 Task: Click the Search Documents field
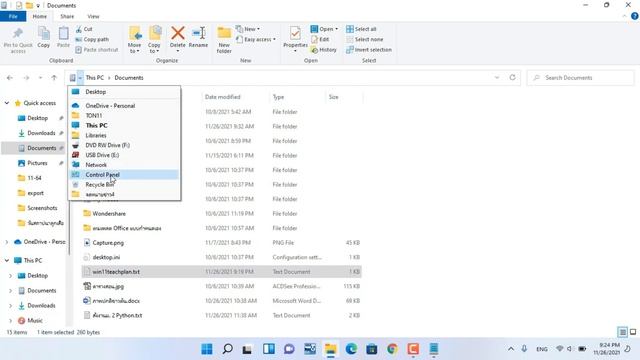581,78
